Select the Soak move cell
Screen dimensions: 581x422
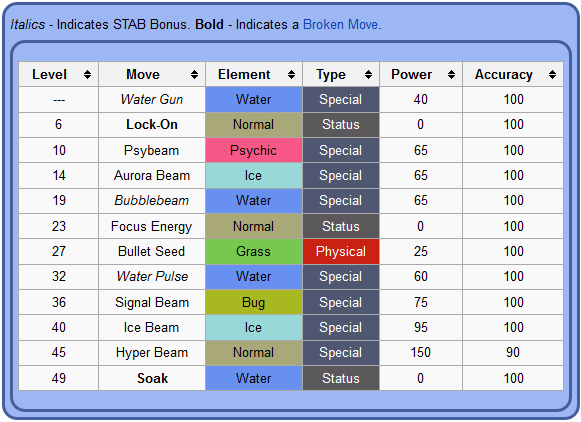[x=152, y=378]
